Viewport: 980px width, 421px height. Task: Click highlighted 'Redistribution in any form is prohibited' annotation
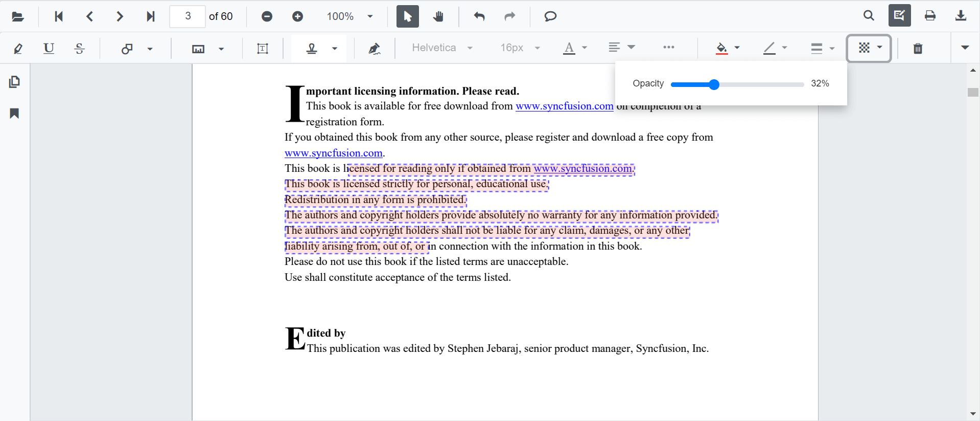pyautogui.click(x=376, y=200)
